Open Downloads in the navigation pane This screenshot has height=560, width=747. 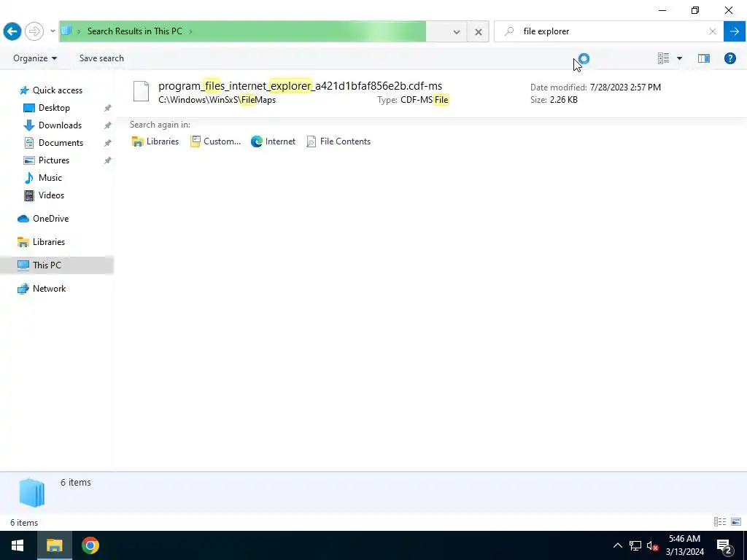(60, 125)
